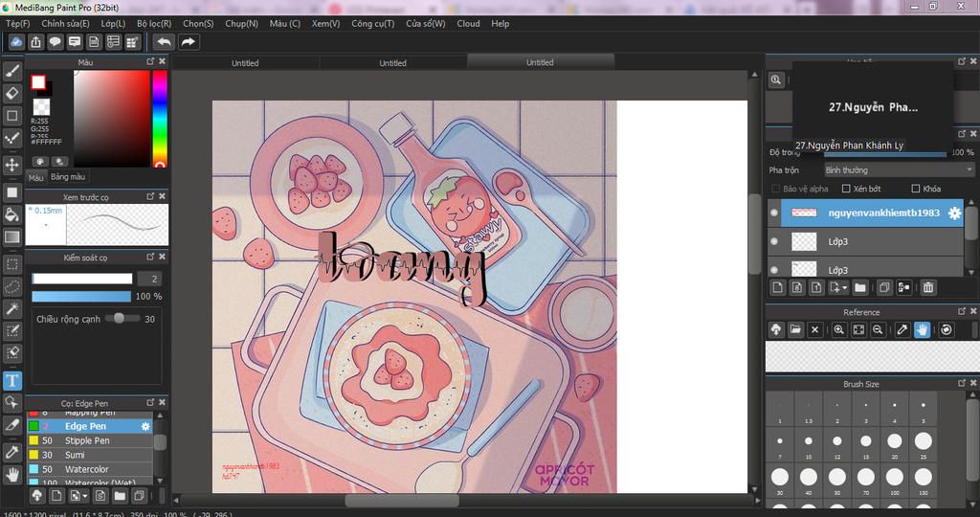
Task: Close the Xem trước cọ panel
Action: pos(162,196)
